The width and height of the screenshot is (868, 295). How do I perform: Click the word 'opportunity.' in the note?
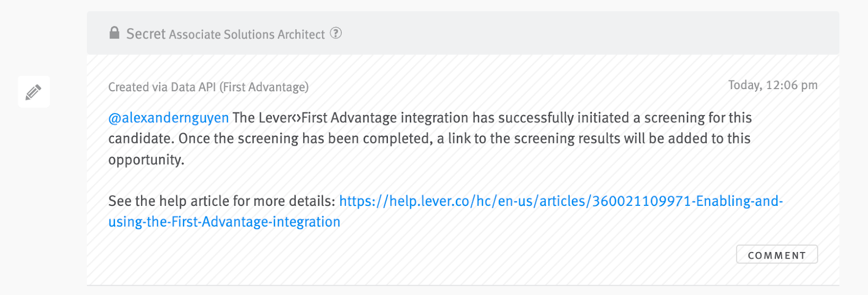[x=146, y=160]
